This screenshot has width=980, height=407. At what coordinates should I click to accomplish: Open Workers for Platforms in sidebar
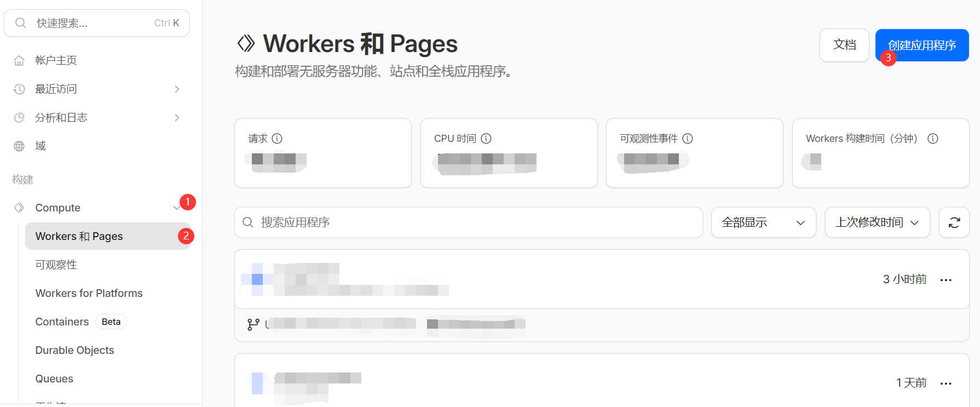tap(89, 293)
